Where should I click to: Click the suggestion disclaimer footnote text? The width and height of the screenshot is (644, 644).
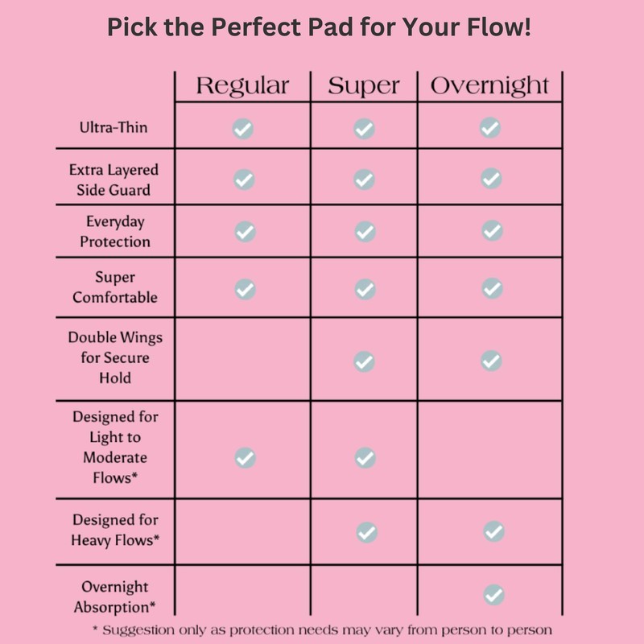click(322, 629)
